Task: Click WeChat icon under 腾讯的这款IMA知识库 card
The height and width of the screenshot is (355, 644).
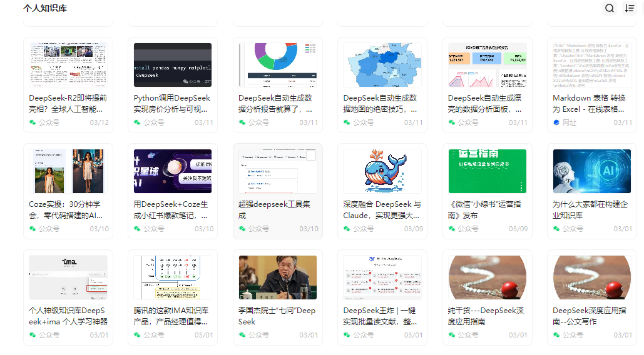Action: tap(137, 334)
